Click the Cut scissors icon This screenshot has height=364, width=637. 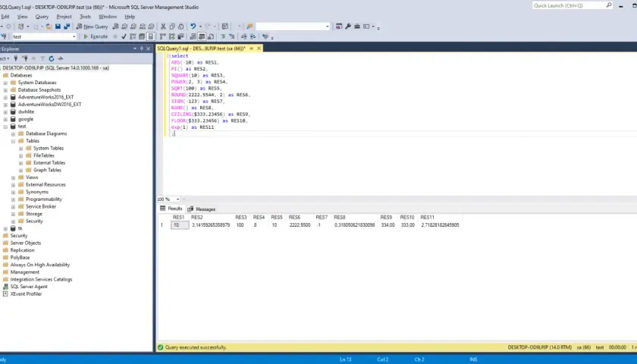[163, 27]
